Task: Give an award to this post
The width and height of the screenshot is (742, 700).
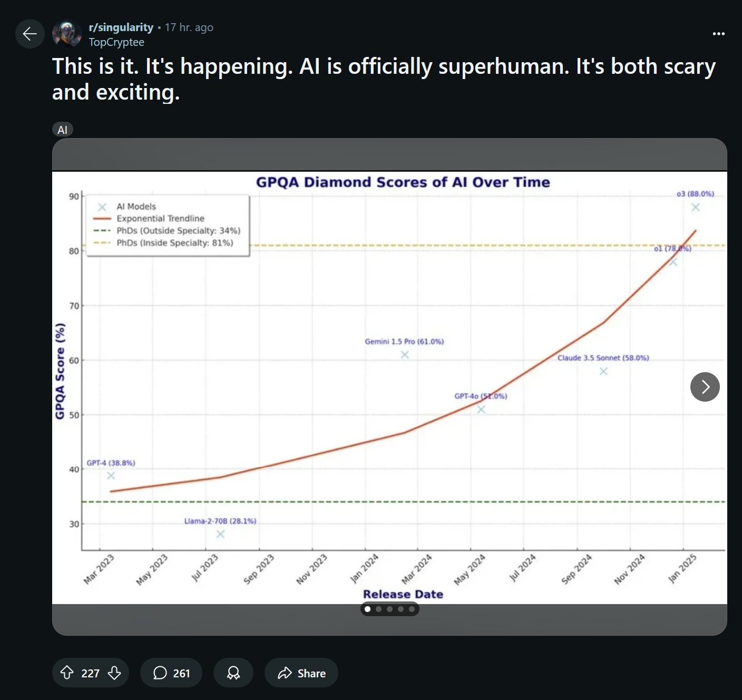Action: (233, 673)
